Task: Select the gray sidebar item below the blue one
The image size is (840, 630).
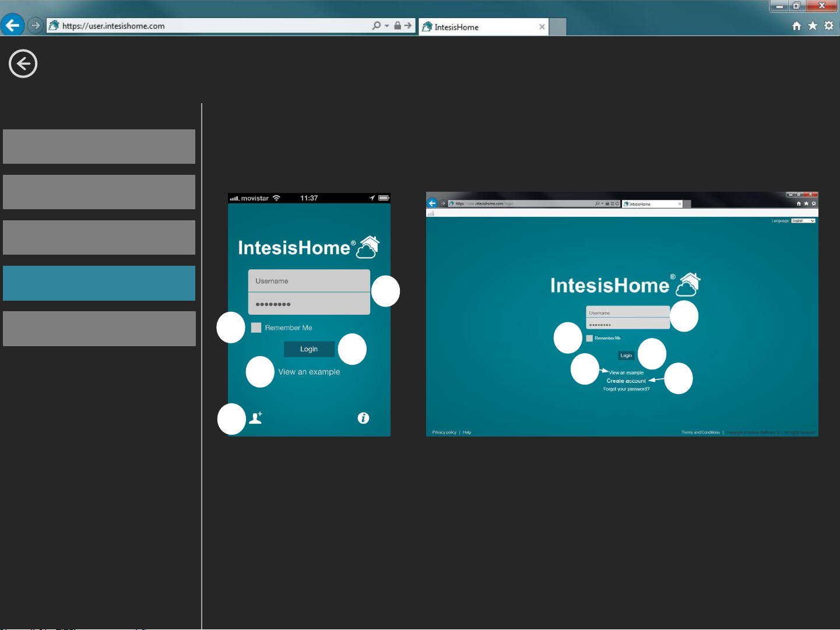Action: [x=99, y=329]
